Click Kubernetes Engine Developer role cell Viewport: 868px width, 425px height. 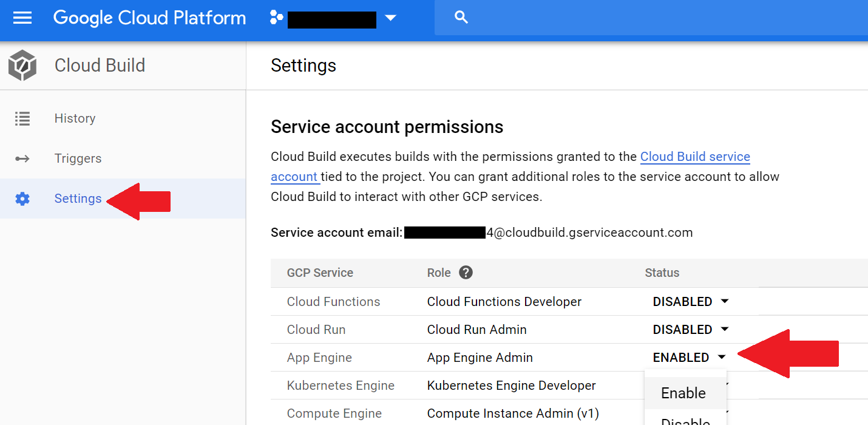(512, 386)
